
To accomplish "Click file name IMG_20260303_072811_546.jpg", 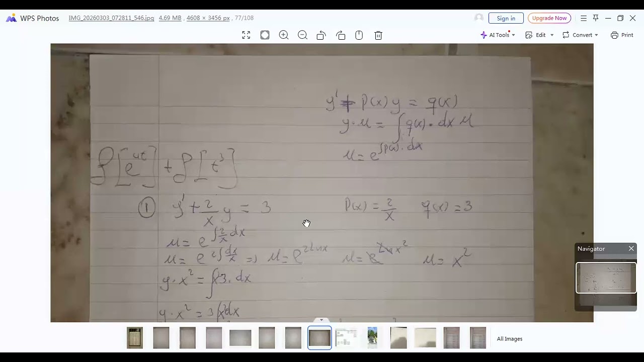I will 111,18.
